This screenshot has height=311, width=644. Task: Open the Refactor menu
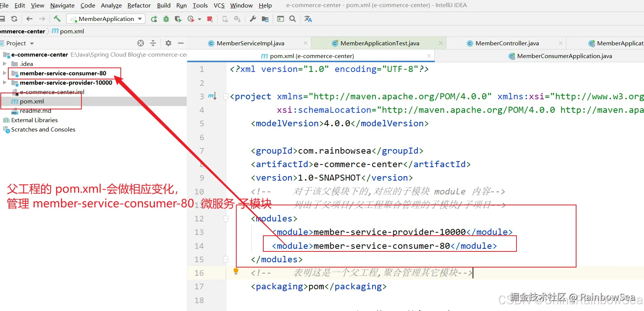(139, 5)
